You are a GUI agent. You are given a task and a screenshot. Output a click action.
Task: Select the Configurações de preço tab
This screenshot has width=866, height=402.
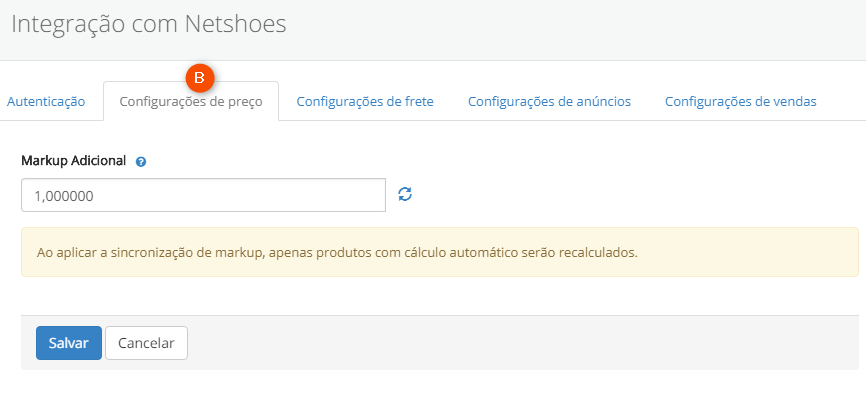191,102
